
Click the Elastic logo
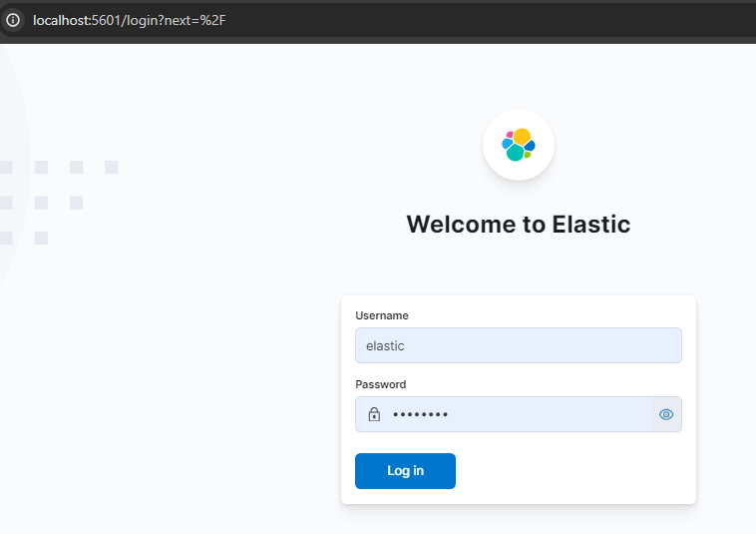click(519, 145)
